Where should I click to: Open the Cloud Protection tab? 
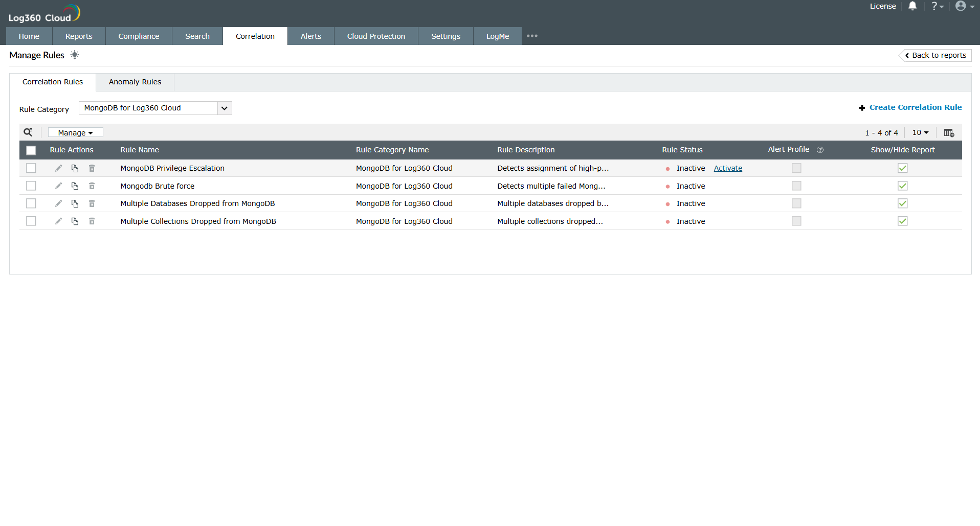click(x=375, y=36)
